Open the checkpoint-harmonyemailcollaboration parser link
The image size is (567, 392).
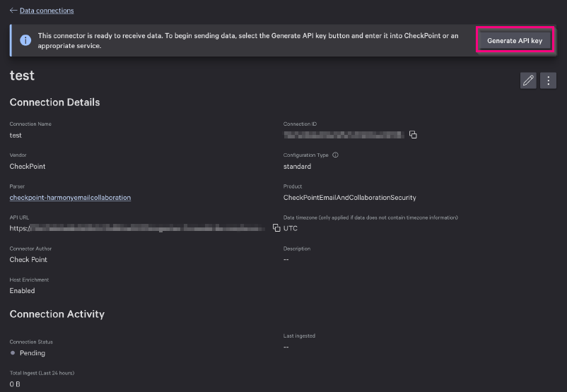[70, 198]
